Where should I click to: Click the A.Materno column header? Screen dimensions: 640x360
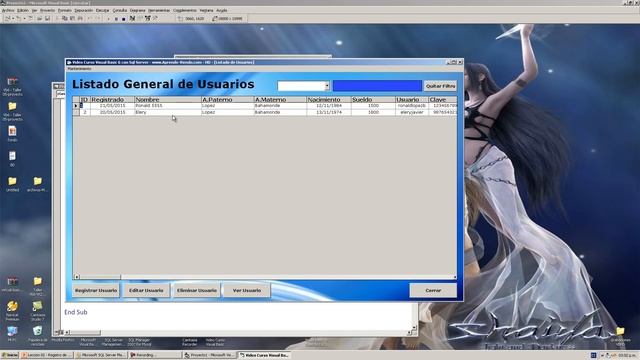point(280,100)
